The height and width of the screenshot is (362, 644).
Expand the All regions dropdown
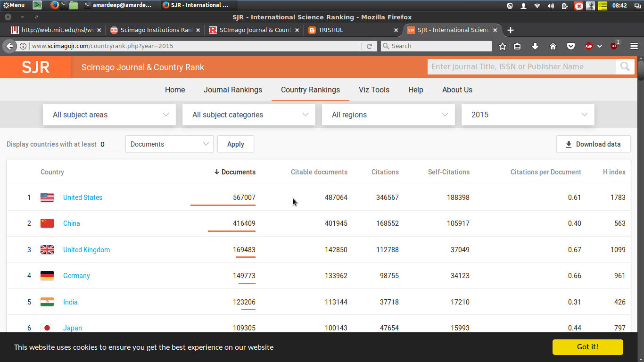point(388,115)
